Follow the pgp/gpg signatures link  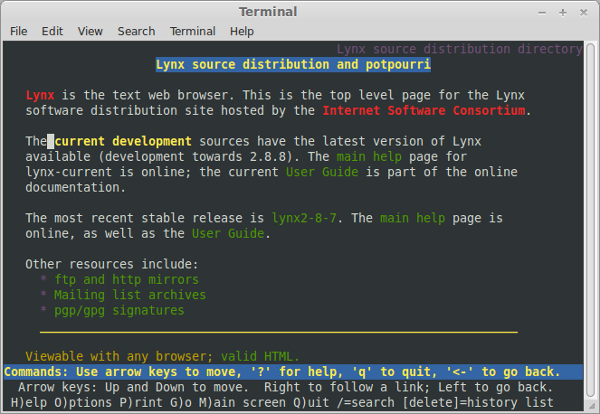tap(119, 310)
